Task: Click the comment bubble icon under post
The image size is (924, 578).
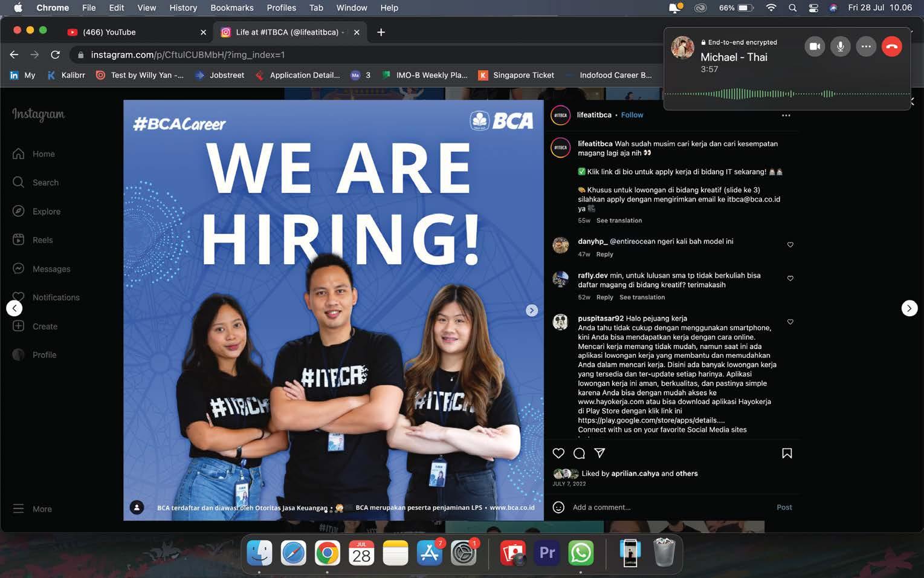Action: tap(579, 453)
